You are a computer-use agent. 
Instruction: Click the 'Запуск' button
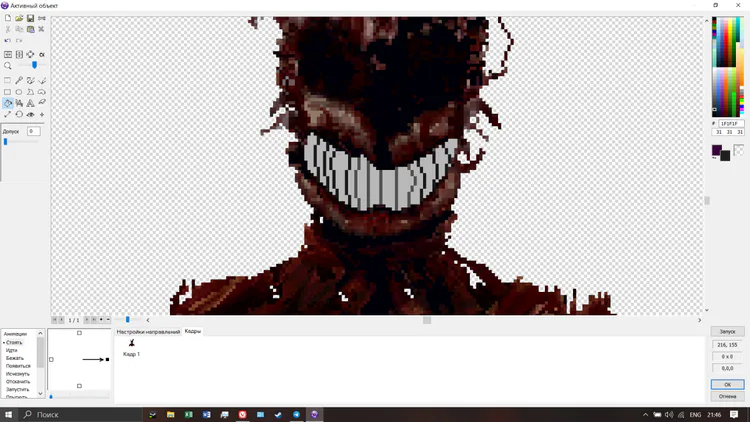click(x=727, y=332)
